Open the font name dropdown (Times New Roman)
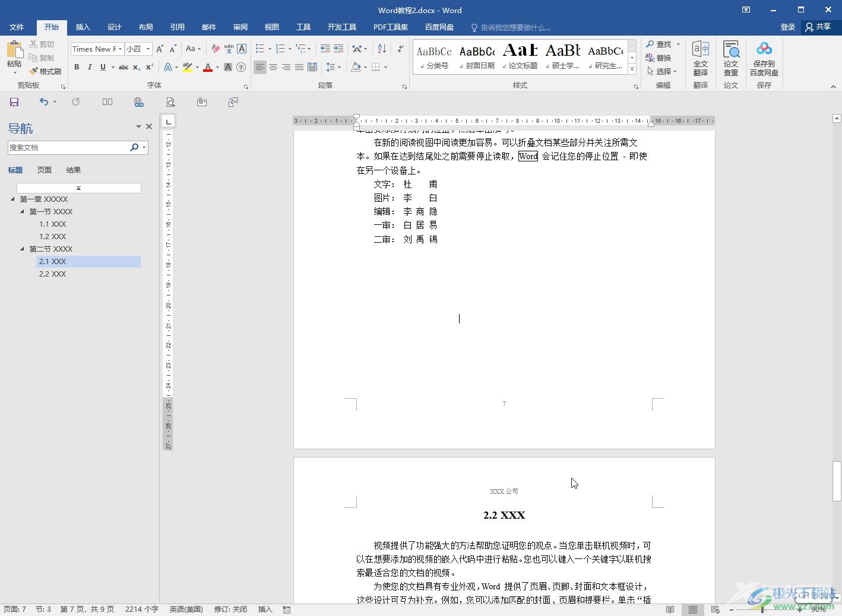 tap(120, 49)
